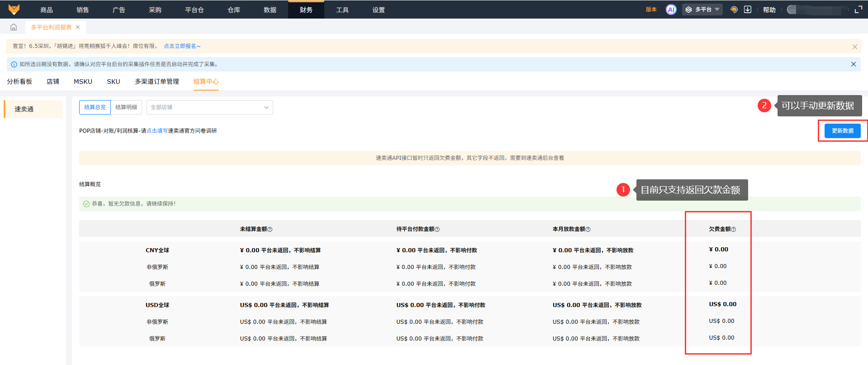Click help icon beside 本月放款金额
The image size is (868, 365).
588,230
